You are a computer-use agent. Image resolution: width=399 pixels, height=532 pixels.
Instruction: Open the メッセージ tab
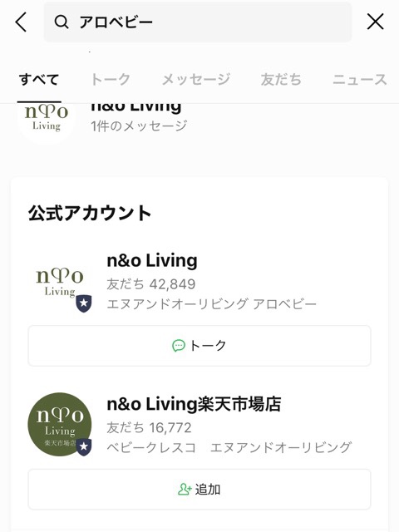click(196, 80)
